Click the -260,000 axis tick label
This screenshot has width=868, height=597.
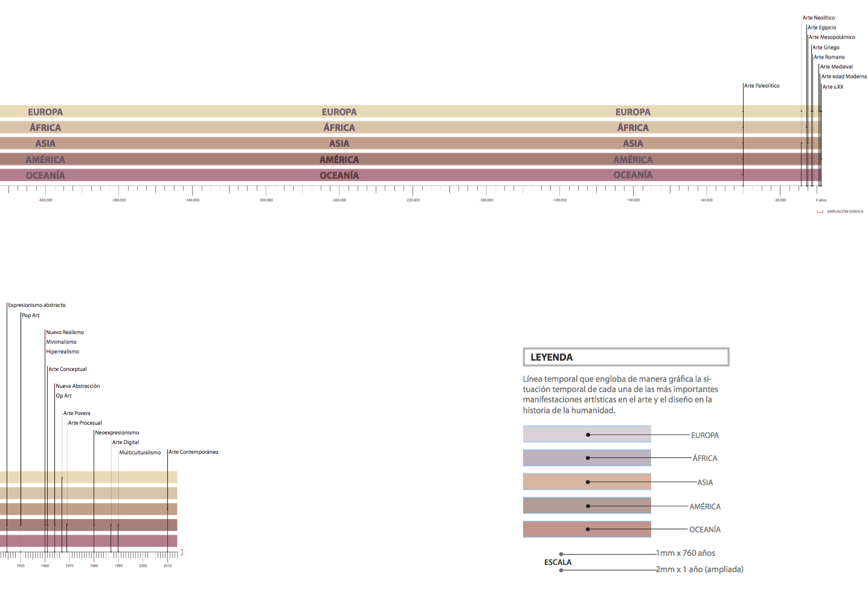[x=339, y=200]
